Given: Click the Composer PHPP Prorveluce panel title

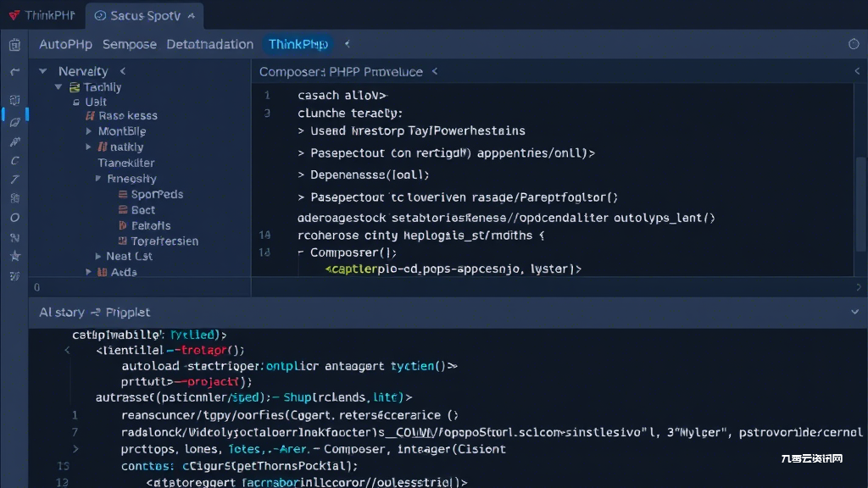Looking at the screenshot, I should point(341,72).
